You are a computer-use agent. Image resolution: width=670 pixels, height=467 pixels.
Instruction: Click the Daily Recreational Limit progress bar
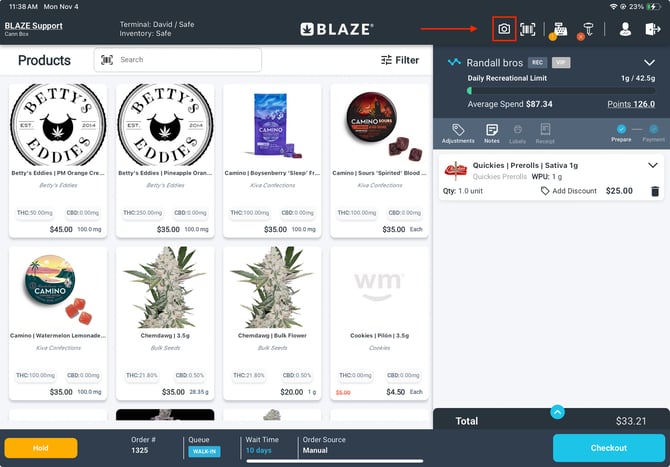(561, 91)
